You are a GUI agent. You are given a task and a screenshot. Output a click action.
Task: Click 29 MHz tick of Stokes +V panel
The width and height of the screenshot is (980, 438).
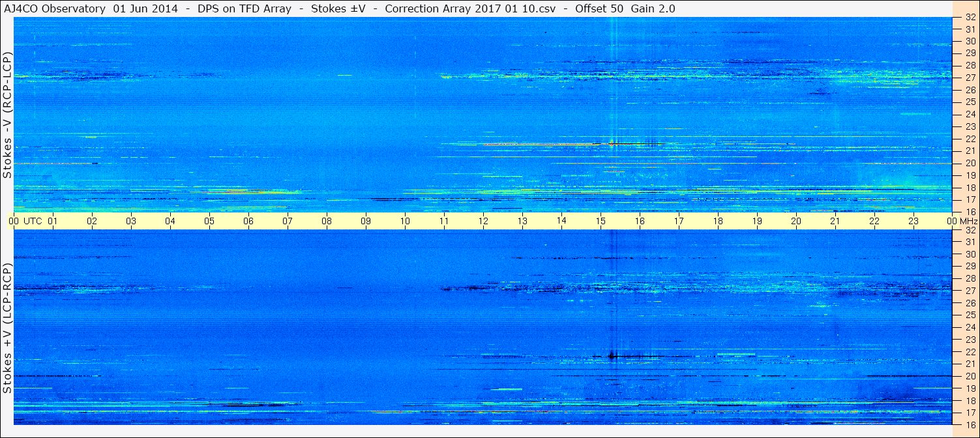click(970, 267)
